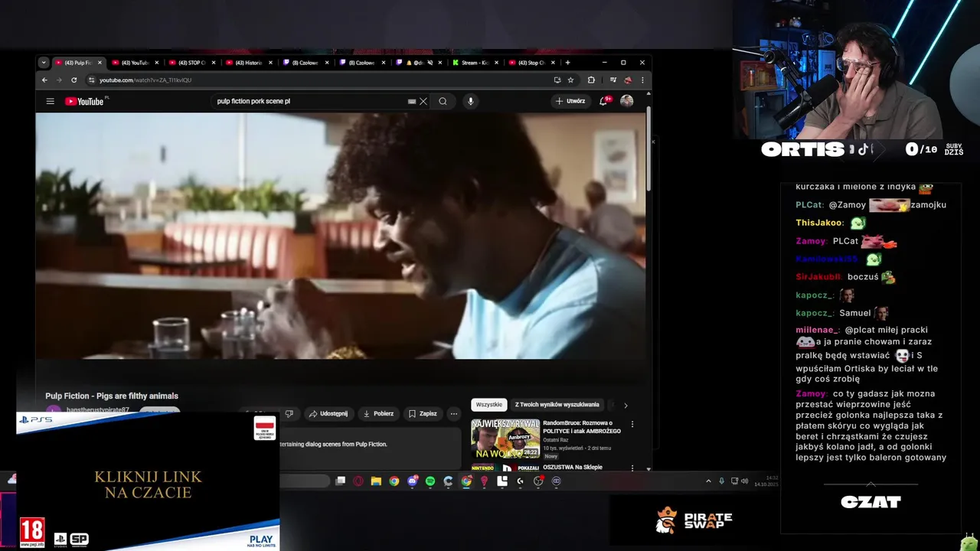Open the media controls icon in toolbar
The image size is (980, 551).
612,80
